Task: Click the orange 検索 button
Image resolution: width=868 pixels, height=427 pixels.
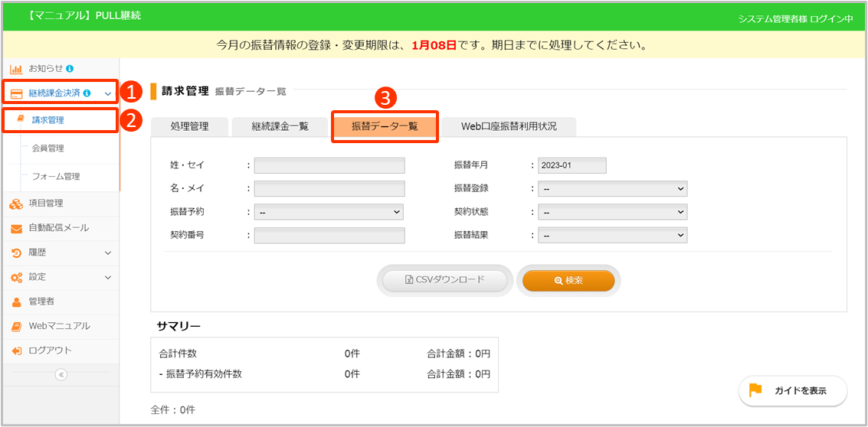Action: pyautogui.click(x=568, y=281)
